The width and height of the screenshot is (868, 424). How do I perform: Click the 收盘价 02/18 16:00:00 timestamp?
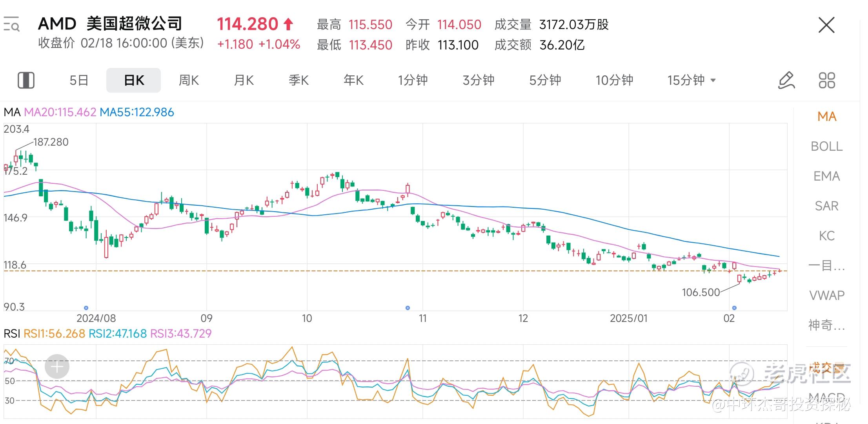point(121,43)
